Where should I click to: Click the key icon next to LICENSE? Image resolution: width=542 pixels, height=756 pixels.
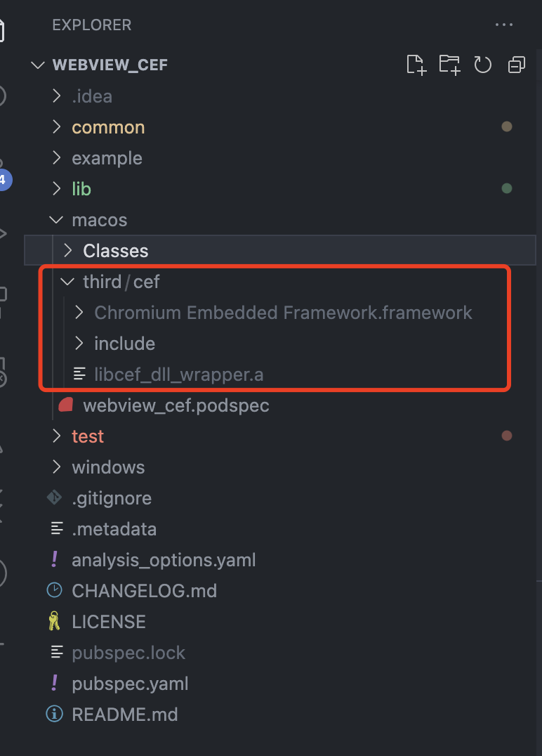click(x=55, y=621)
